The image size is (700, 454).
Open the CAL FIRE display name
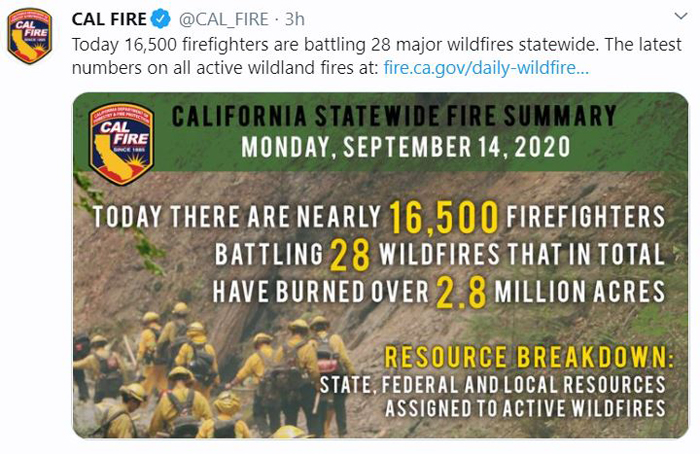pyautogui.click(x=109, y=19)
